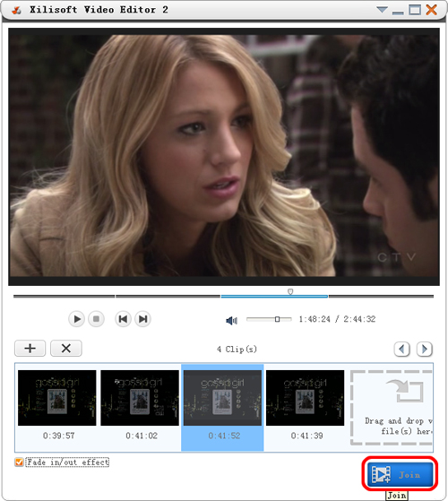Click the video preview area
448x501 pixels.
[224, 157]
